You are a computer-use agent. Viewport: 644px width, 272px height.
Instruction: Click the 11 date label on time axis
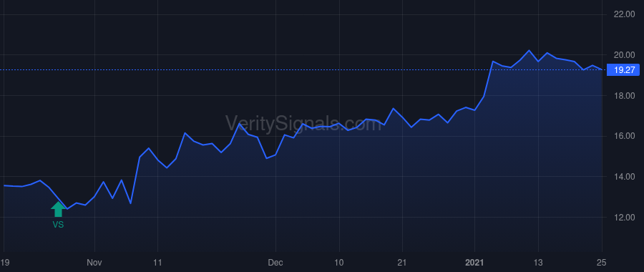pos(157,262)
